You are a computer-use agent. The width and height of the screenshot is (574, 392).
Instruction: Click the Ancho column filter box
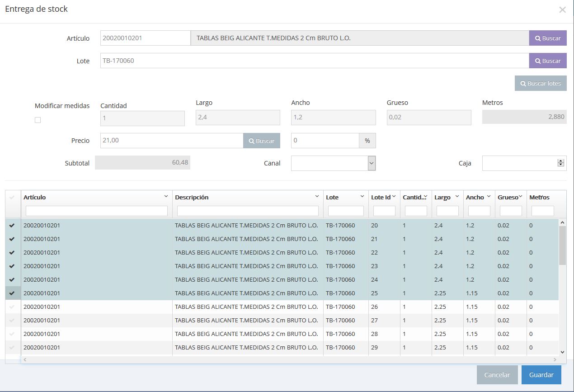[x=479, y=211]
